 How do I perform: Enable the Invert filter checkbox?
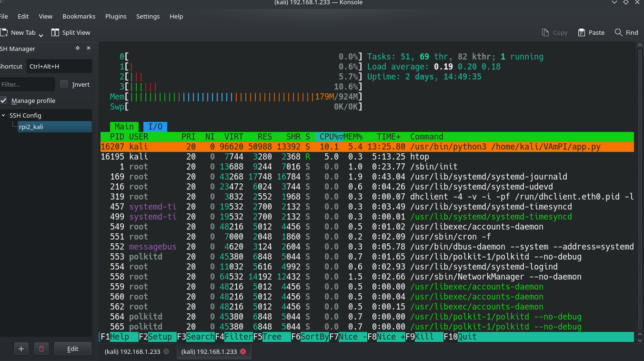[x=64, y=84]
